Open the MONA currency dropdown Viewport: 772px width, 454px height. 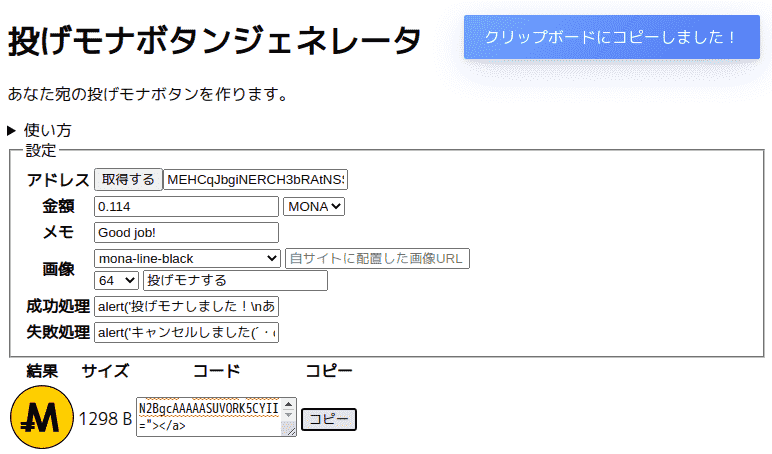[314, 206]
